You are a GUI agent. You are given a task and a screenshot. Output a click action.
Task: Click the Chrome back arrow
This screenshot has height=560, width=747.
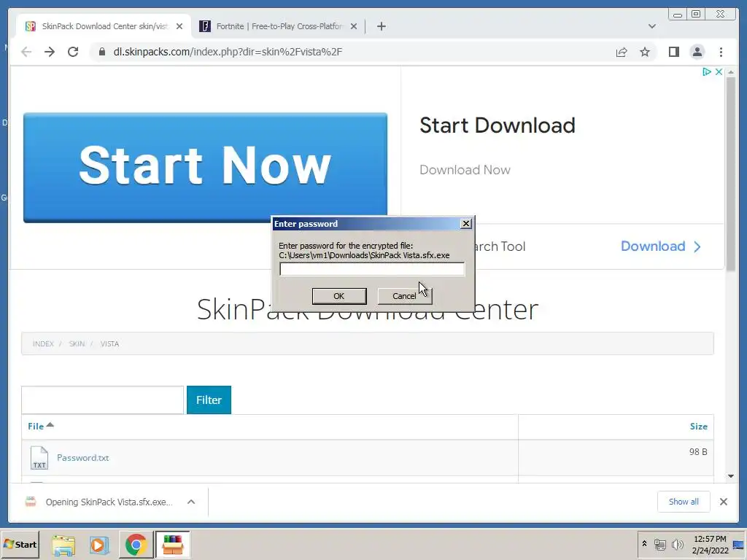tap(26, 52)
